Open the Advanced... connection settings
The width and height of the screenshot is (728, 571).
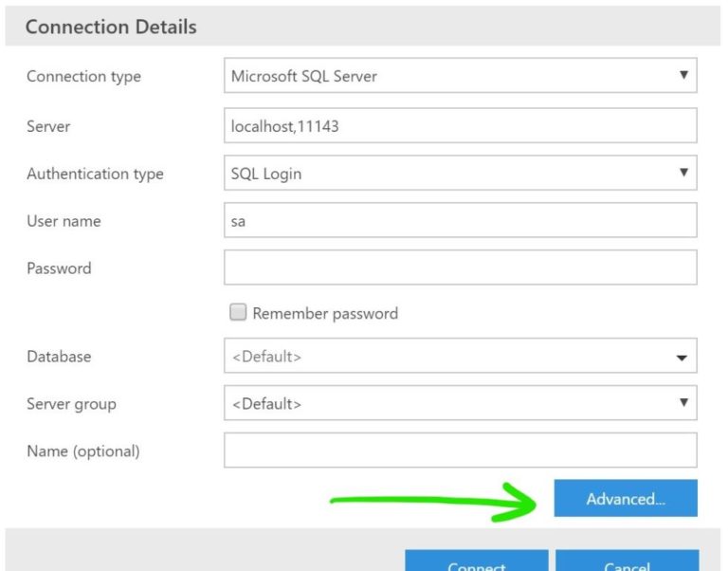point(626,498)
